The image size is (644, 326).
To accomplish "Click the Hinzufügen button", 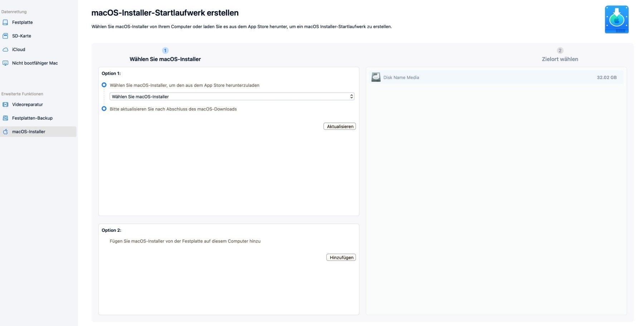I will click(341, 258).
